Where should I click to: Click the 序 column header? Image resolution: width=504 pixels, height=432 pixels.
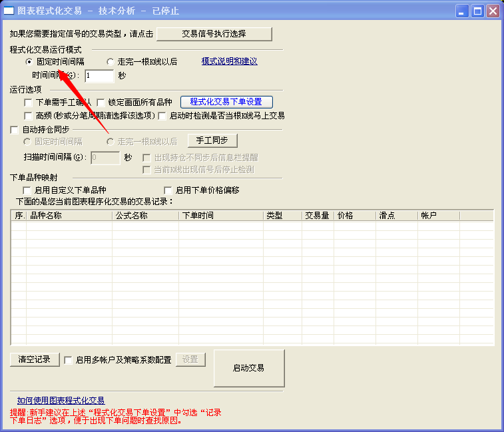[x=19, y=216]
